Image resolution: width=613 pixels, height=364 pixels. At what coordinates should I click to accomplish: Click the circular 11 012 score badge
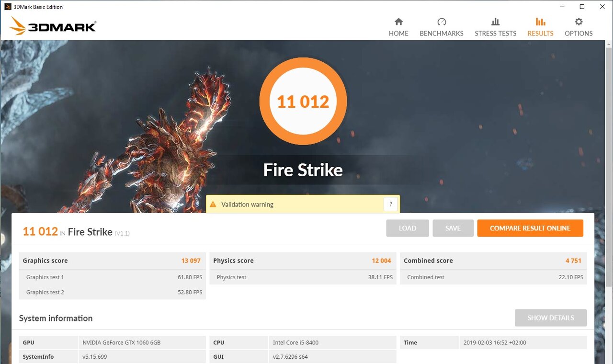303,101
